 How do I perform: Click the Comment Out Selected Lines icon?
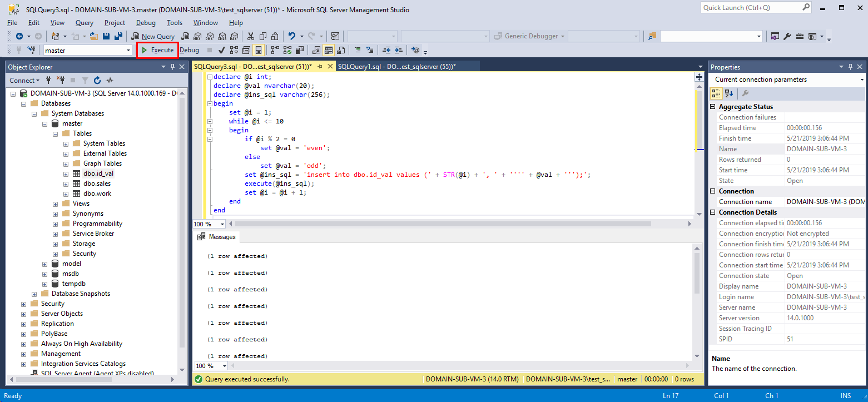coord(358,50)
